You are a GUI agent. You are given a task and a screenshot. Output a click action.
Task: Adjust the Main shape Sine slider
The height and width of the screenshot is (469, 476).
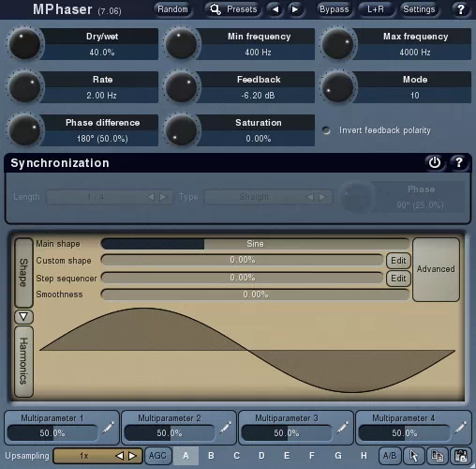[255, 244]
